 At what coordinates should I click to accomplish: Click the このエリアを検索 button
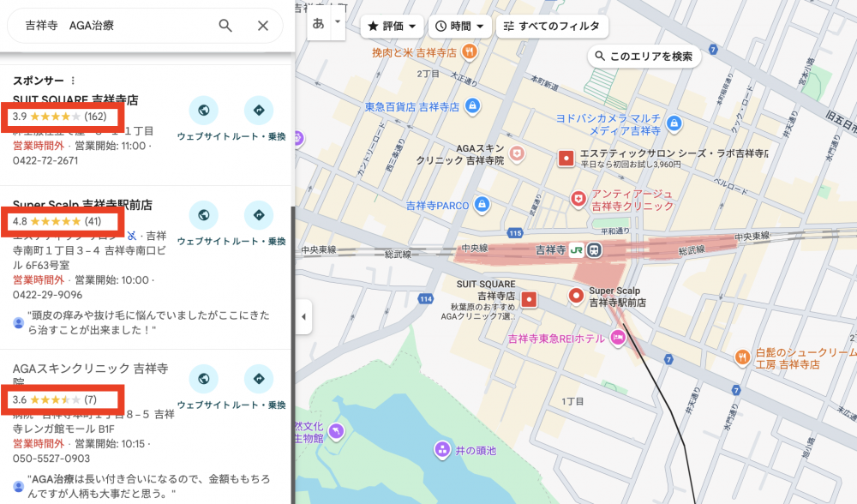[645, 57]
